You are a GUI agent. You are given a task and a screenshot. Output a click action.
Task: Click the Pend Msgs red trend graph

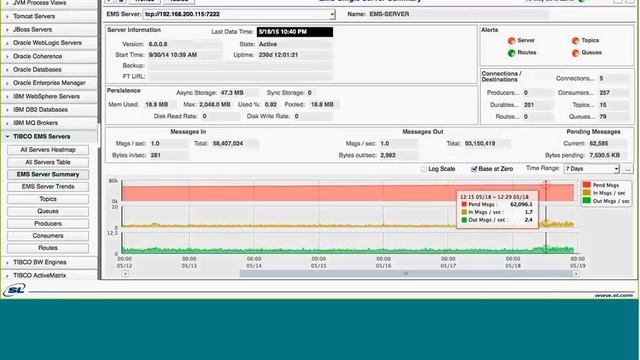(x=347, y=193)
